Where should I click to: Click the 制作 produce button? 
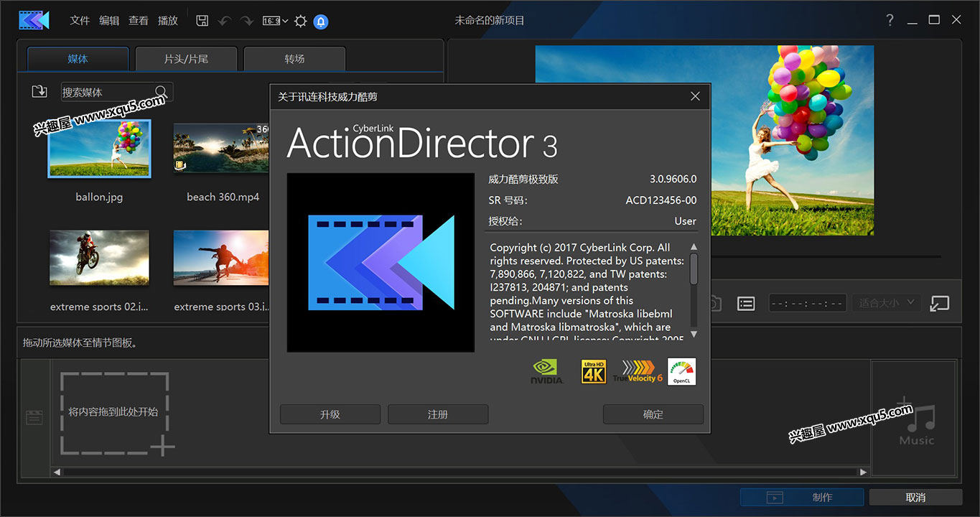tap(802, 497)
